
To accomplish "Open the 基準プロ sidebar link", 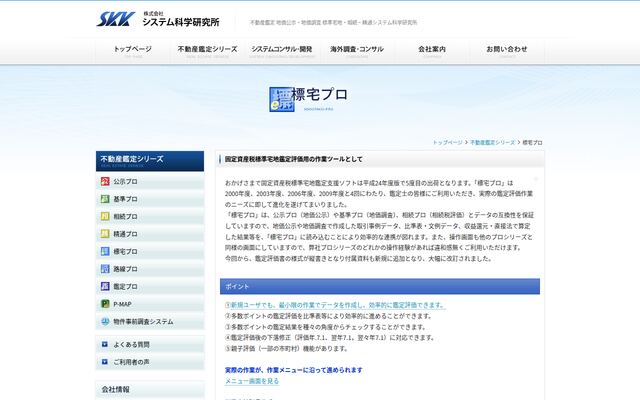I will pyautogui.click(x=150, y=199).
